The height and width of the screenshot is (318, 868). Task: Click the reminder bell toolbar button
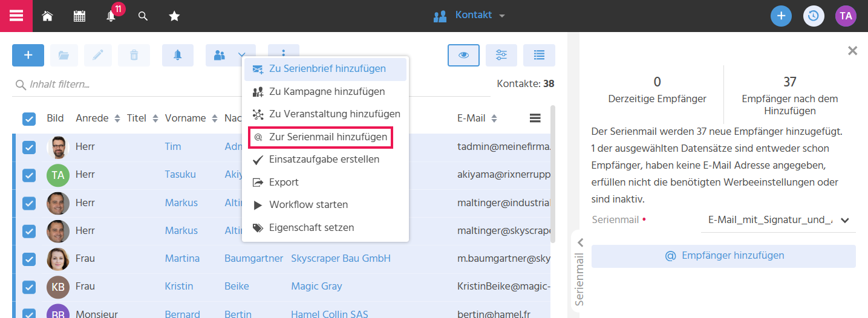coord(178,55)
